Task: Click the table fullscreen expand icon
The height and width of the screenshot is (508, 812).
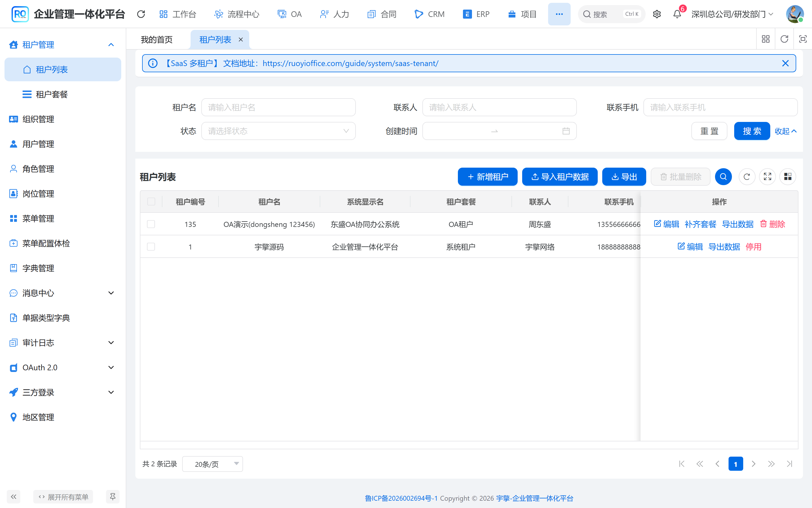Action: pos(767,177)
